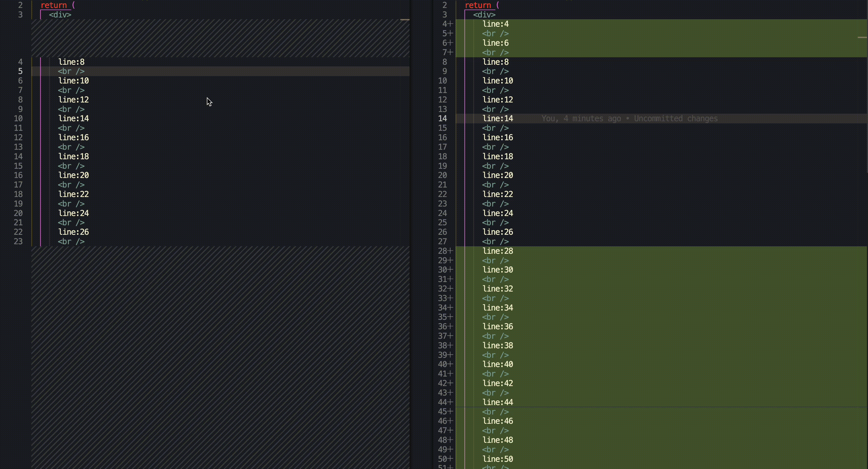Click the added 'line:38' in right pane
Image resolution: width=868 pixels, height=469 pixels.
click(498, 346)
